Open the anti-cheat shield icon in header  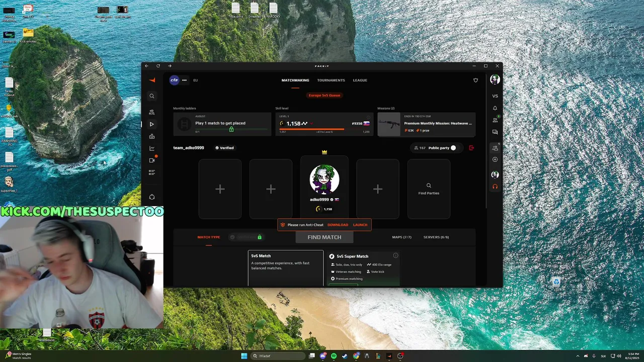tap(475, 80)
